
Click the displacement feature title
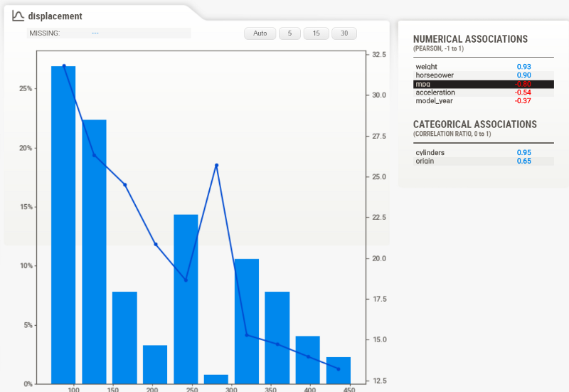point(55,16)
